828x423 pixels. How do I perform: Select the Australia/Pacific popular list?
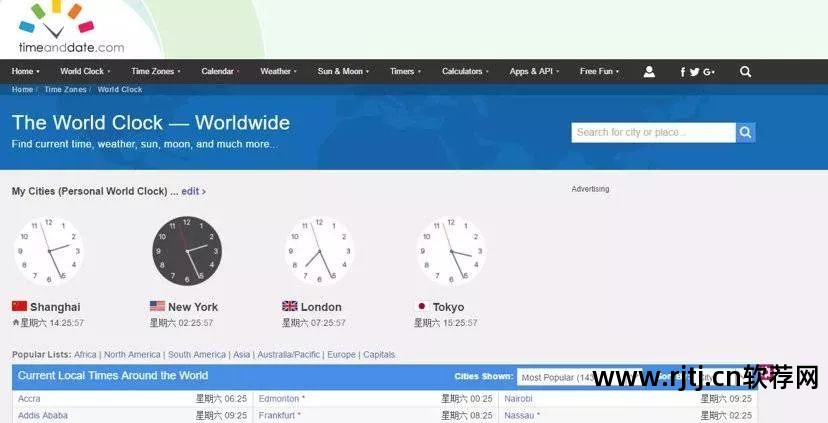(x=289, y=355)
